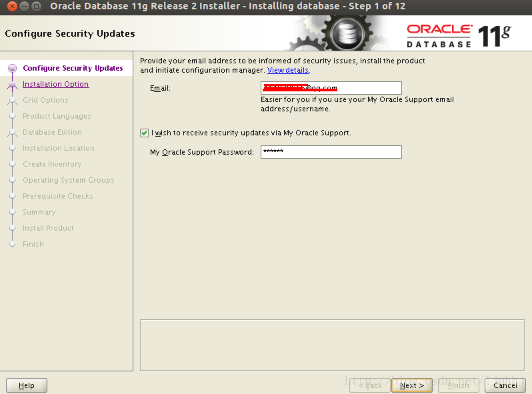Focus the My Oracle Support Password field
This screenshot has width=532, height=394.
[x=331, y=152]
